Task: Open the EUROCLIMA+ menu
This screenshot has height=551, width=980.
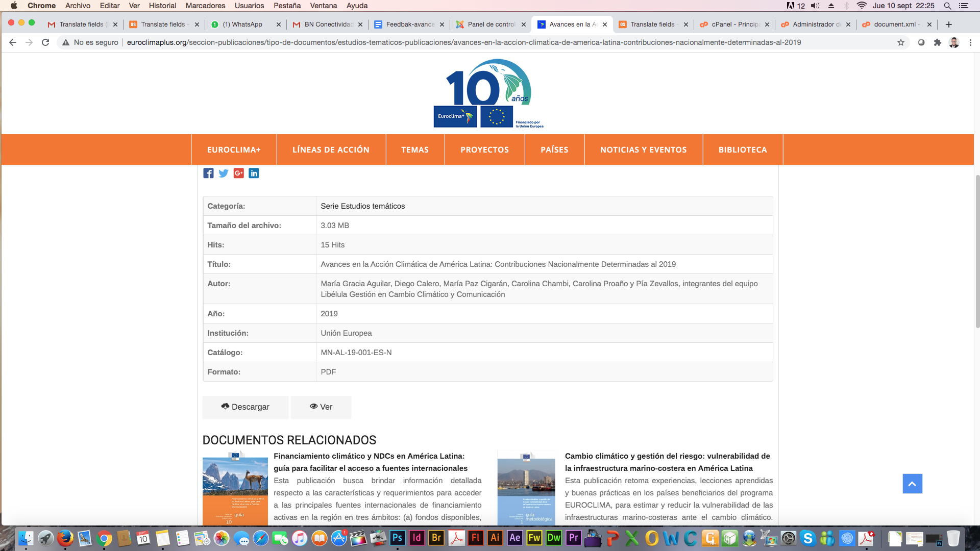Action: 234,149
